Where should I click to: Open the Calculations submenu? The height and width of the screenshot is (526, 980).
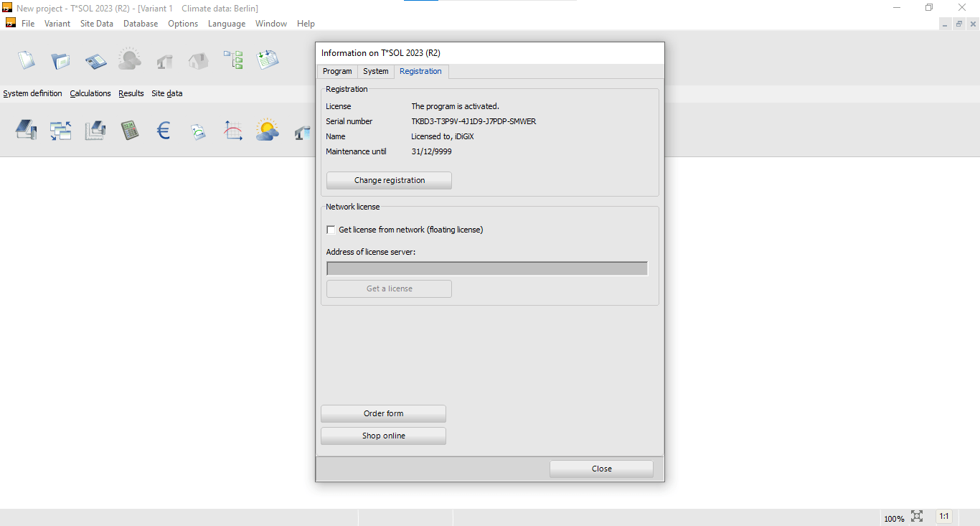pos(90,93)
